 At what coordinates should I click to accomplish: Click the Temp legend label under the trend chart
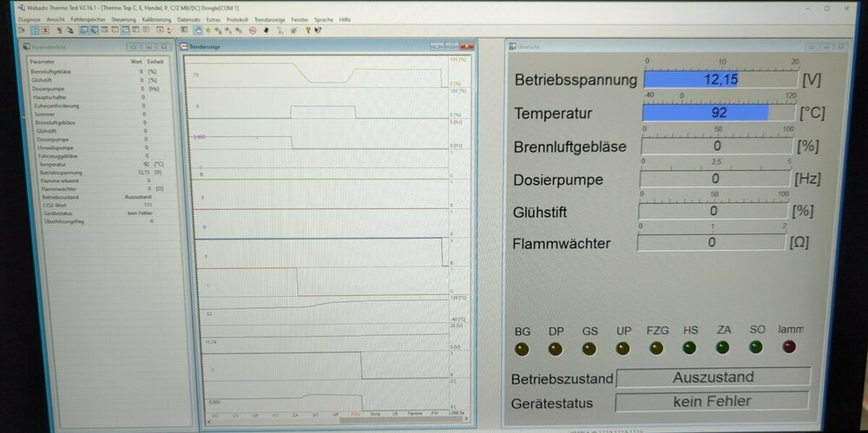(375, 415)
